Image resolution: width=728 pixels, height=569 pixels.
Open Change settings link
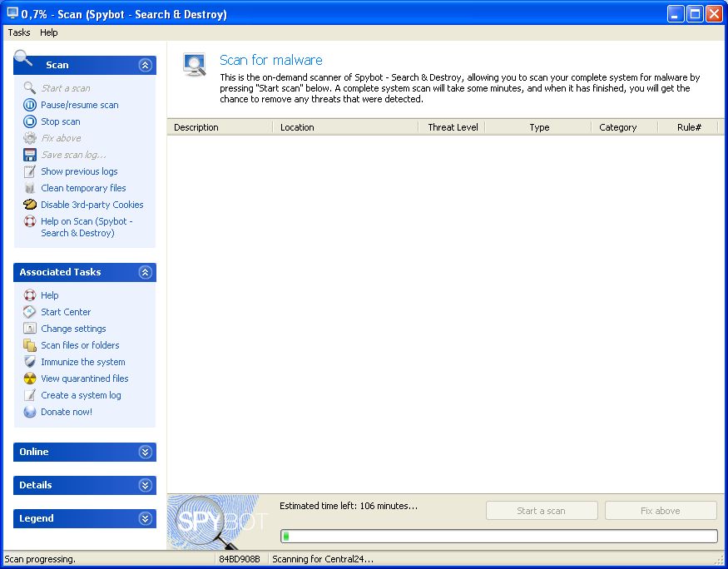(x=73, y=329)
